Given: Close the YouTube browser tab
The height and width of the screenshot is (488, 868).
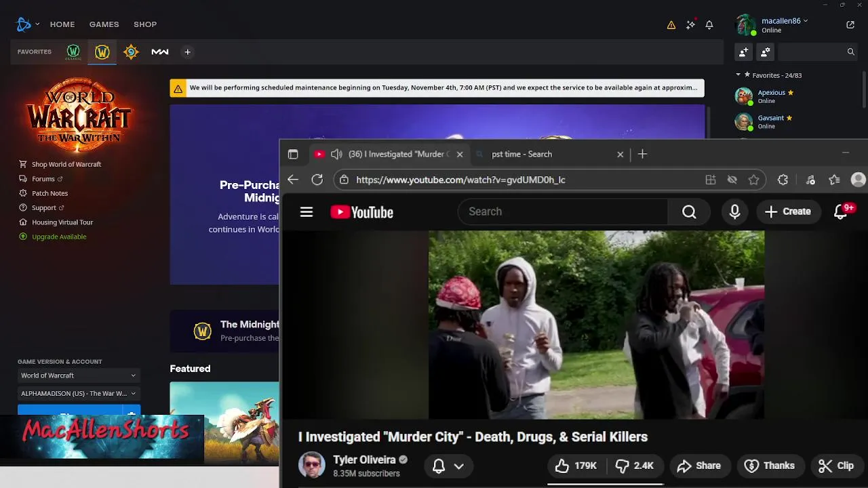Looking at the screenshot, I should pos(460,155).
